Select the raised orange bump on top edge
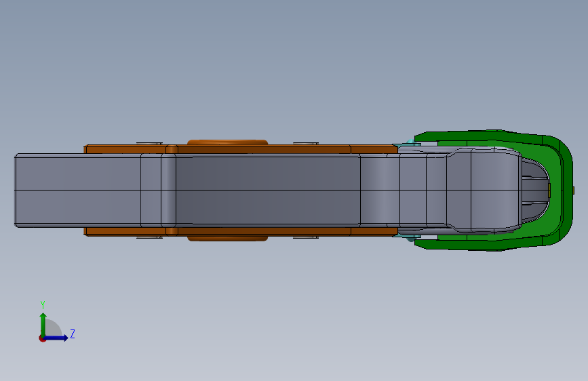Viewport: 588px width, 381px height. click(227, 142)
